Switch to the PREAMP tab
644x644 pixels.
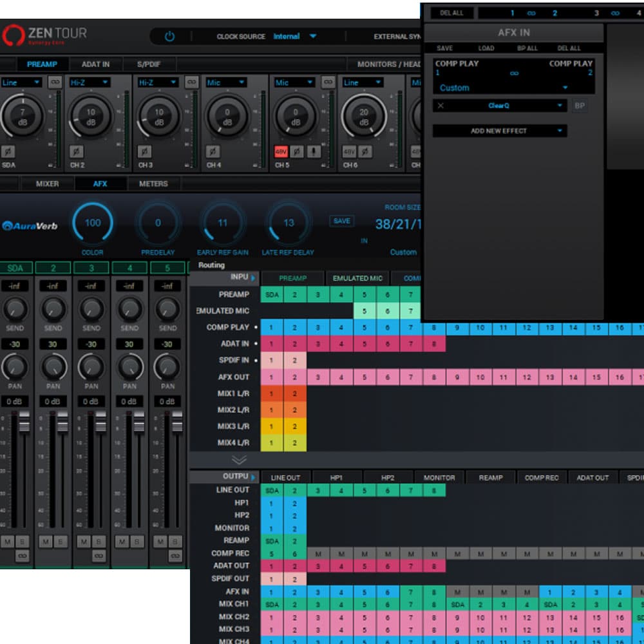[42, 64]
